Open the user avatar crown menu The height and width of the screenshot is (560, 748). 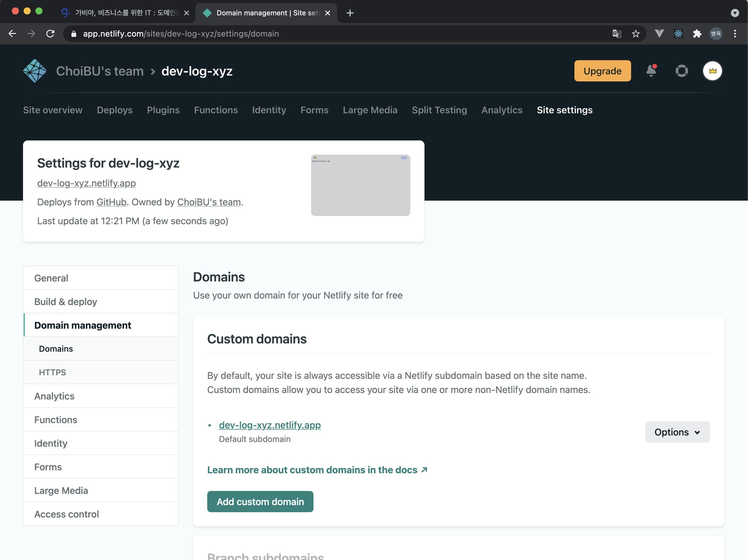click(713, 71)
